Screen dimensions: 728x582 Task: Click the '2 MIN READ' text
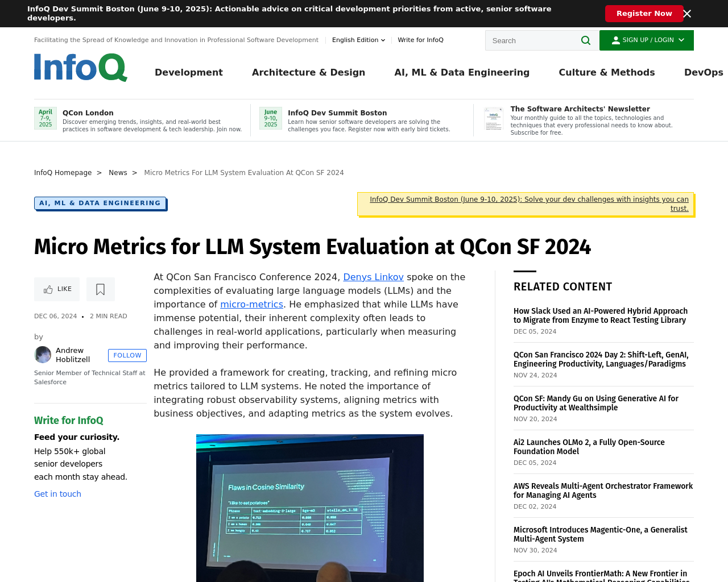pos(108,316)
